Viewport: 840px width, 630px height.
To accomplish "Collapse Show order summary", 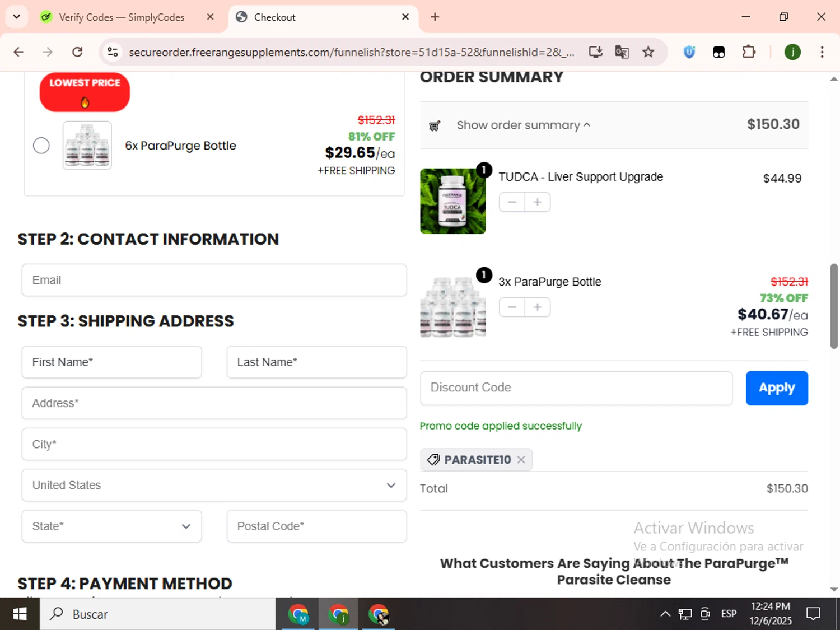I will click(524, 125).
